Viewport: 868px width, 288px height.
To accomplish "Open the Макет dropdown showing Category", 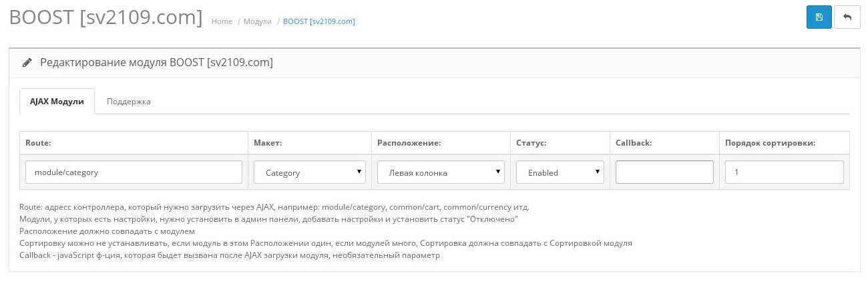I will point(310,172).
